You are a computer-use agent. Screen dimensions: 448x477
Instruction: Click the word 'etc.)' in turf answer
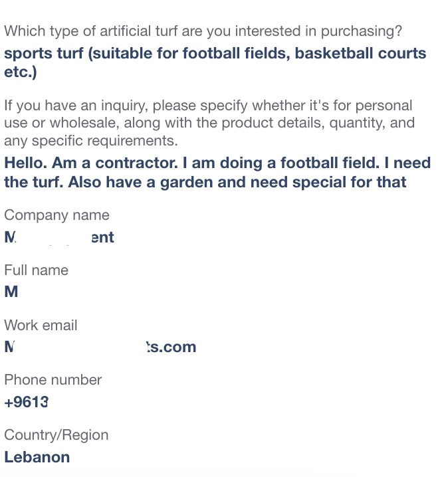point(21,72)
